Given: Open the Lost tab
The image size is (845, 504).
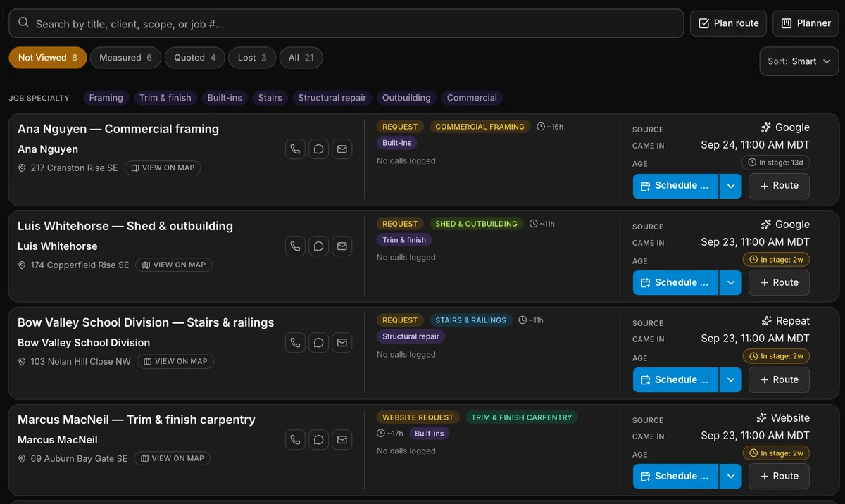Looking at the screenshot, I should [x=252, y=58].
